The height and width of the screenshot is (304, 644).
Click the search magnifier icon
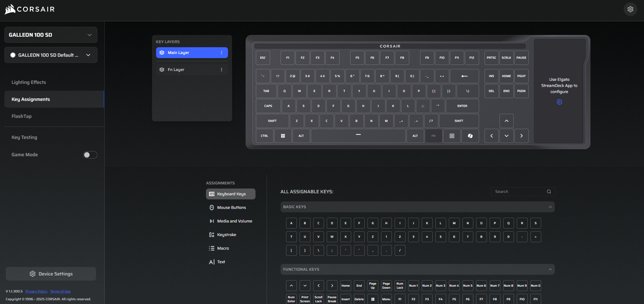coord(549,192)
